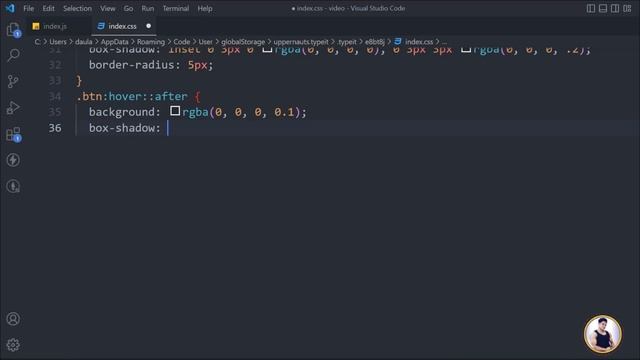Click line number 34 in gutter
Screen dimensions: 640x360
pos(55,96)
